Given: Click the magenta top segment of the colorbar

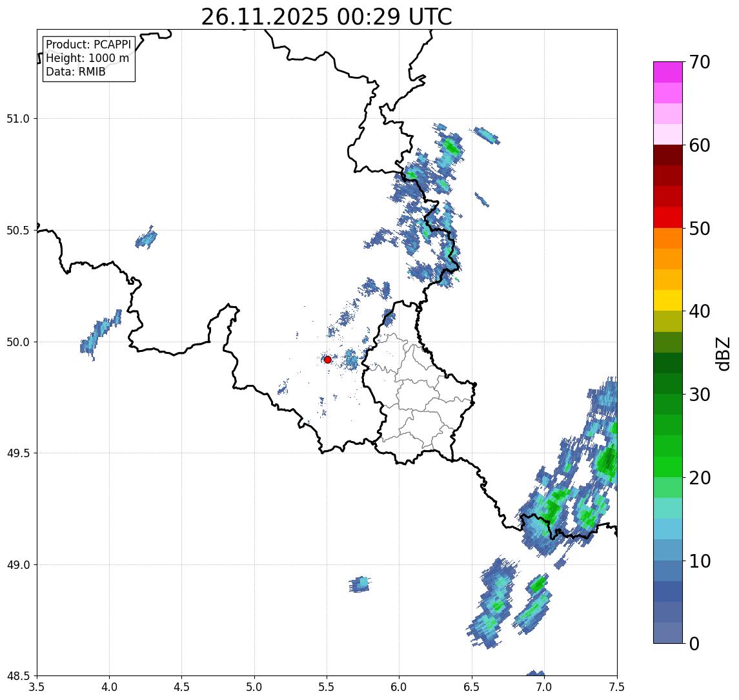Looking at the screenshot, I should point(668,72).
